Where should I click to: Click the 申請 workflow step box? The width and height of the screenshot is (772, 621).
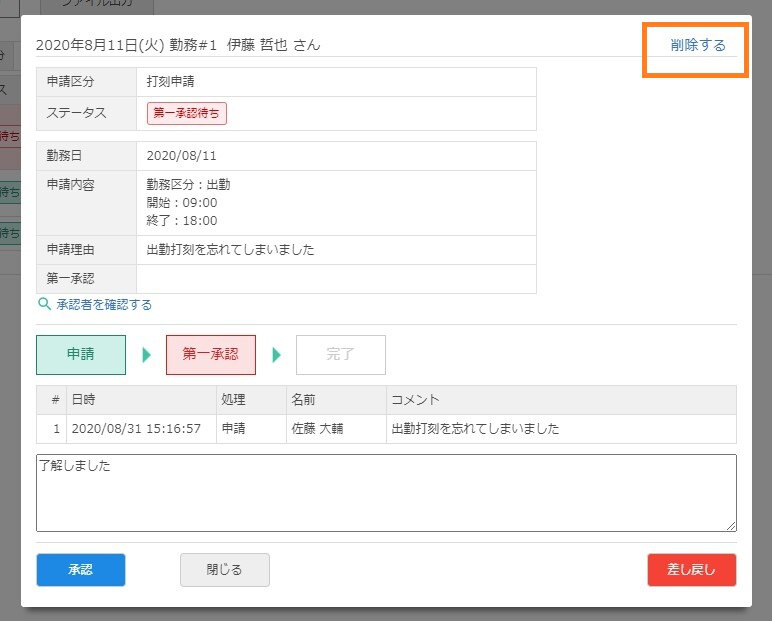coord(81,355)
